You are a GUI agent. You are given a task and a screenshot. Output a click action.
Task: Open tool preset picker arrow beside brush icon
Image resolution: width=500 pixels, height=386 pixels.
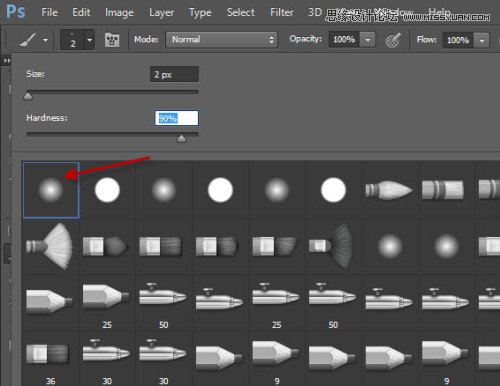45,40
